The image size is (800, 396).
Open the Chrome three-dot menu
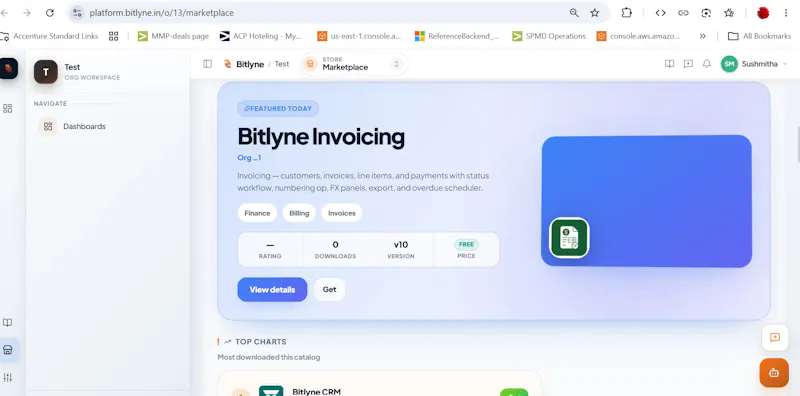click(x=786, y=13)
